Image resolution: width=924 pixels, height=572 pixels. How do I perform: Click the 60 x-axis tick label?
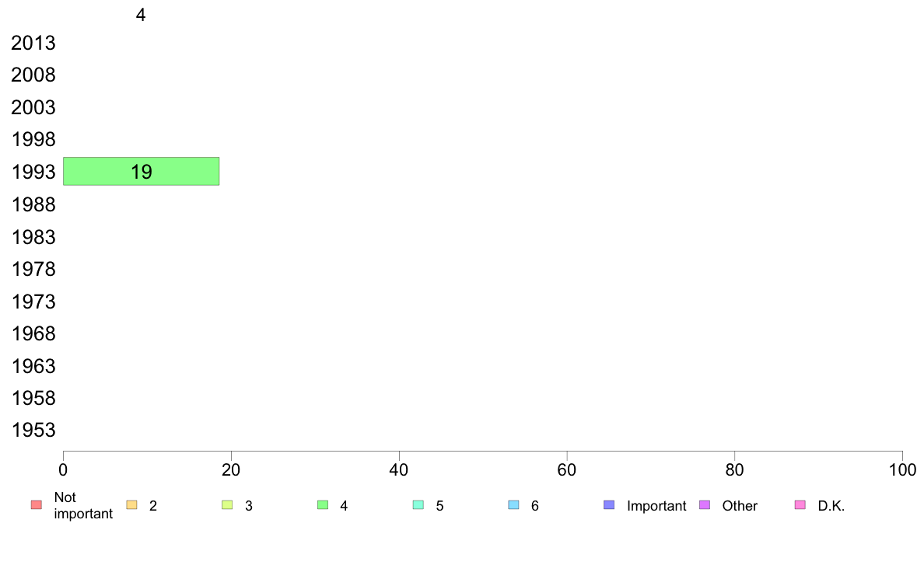pos(567,469)
